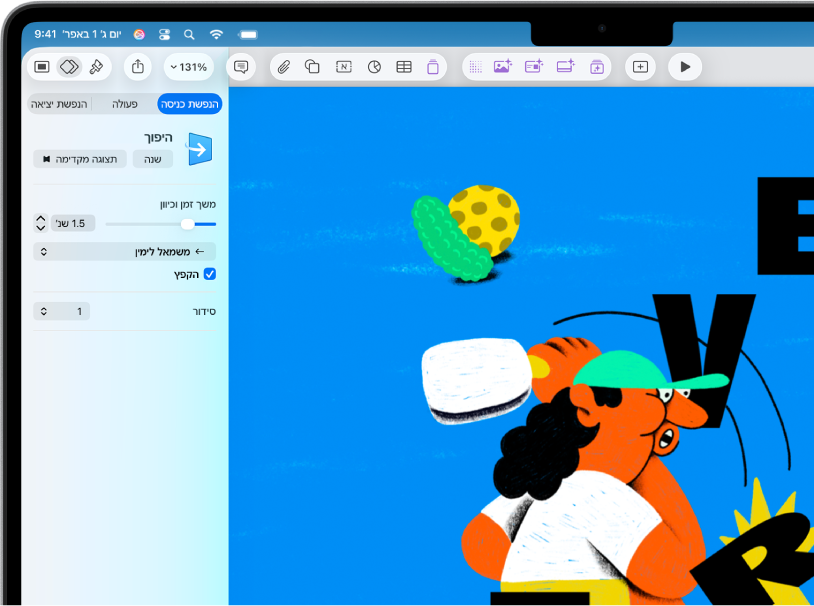Click the שנה change button

(x=153, y=159)
